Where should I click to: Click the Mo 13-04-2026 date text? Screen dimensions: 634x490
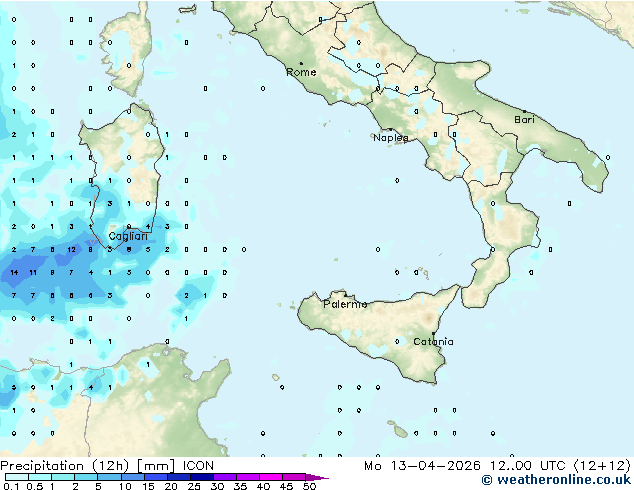coord(422,466)
